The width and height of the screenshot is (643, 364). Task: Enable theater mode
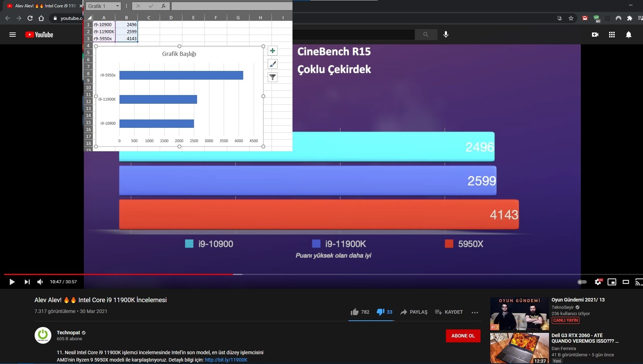(x=626, y=282)
